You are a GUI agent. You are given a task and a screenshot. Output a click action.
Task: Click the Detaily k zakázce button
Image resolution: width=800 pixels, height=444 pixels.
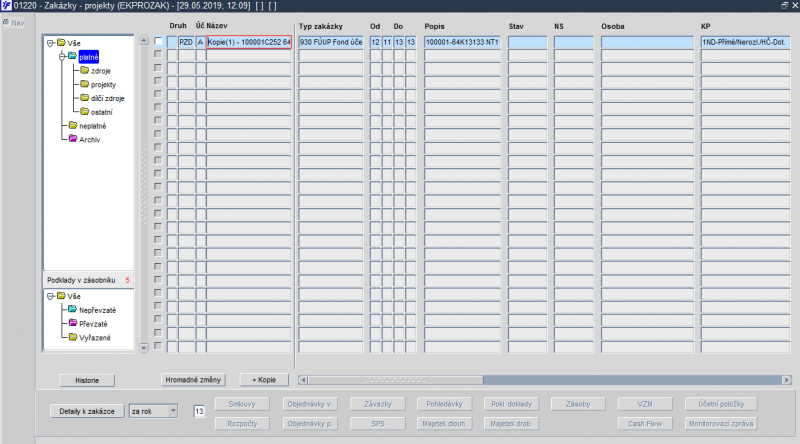point(87,411)
